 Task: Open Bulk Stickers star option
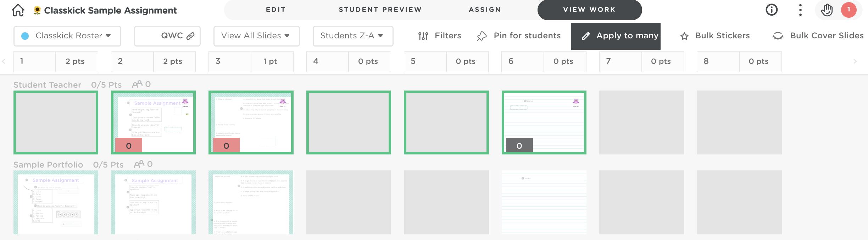tap(715, 36)
